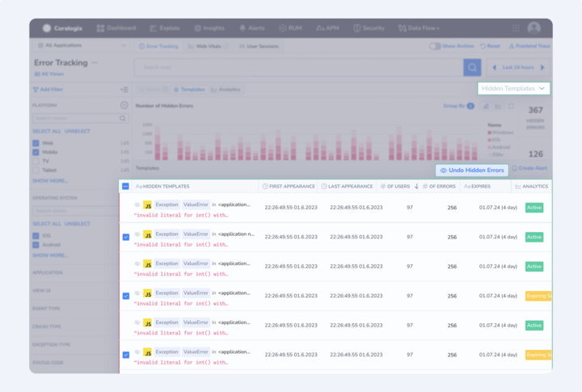Check the Tablet platform filter
This screenshot has width=582, height=392.
pyautogui.click(x=36, y=170)
